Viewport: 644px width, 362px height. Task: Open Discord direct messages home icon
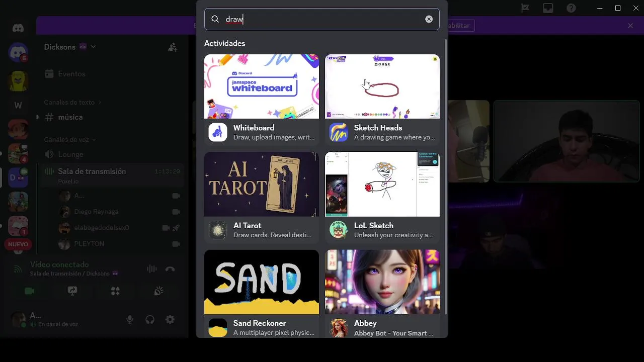(x=18, y=28)
